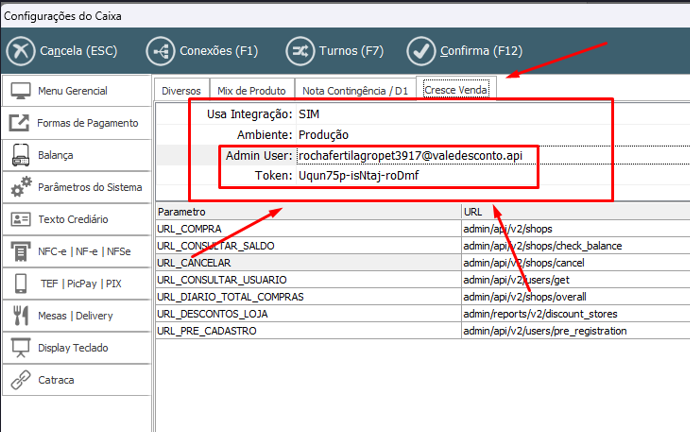690x432 pixels.
Task: Open the Texto Crediário section
Action: click(75, 219)
